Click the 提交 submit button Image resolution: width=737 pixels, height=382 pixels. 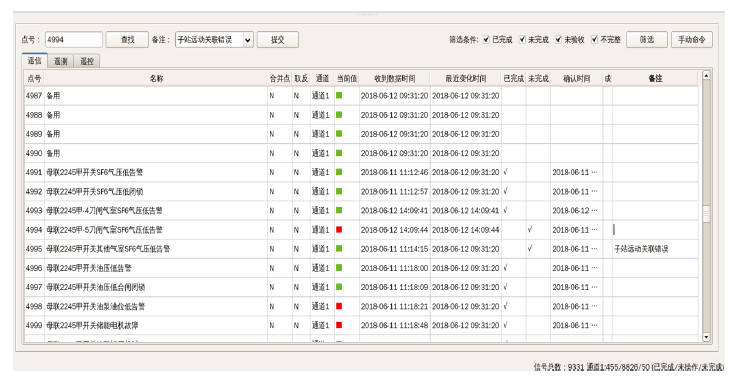277,40
